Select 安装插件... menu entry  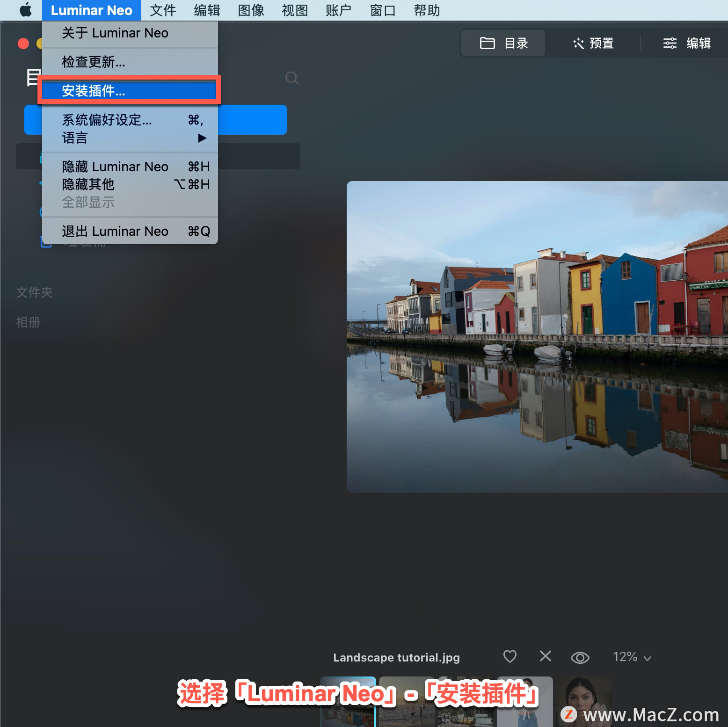coord(130,91)
